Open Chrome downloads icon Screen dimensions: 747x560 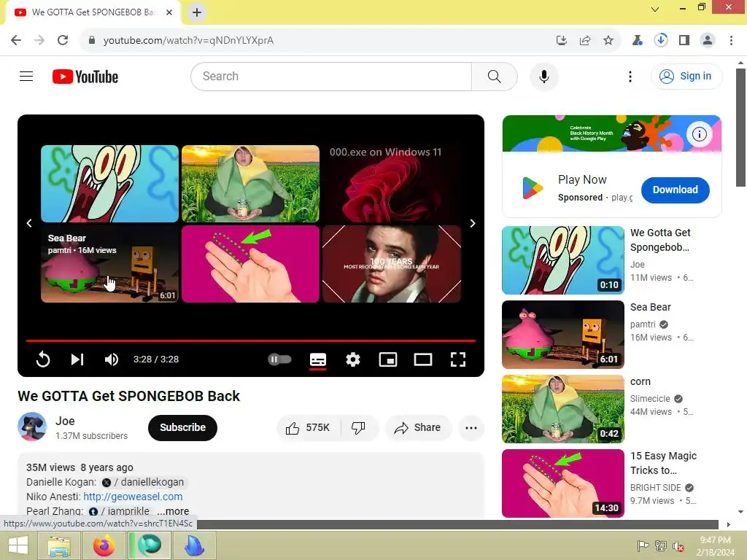[660, 40]
